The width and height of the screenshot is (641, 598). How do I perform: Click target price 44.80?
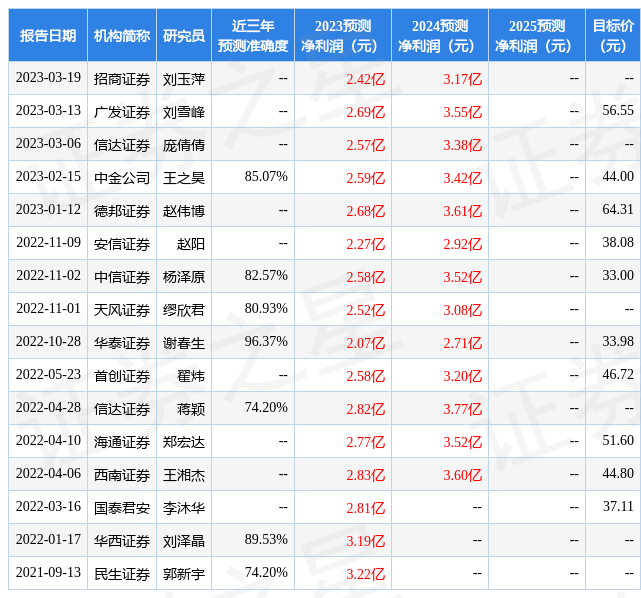(x=618, y=474)
